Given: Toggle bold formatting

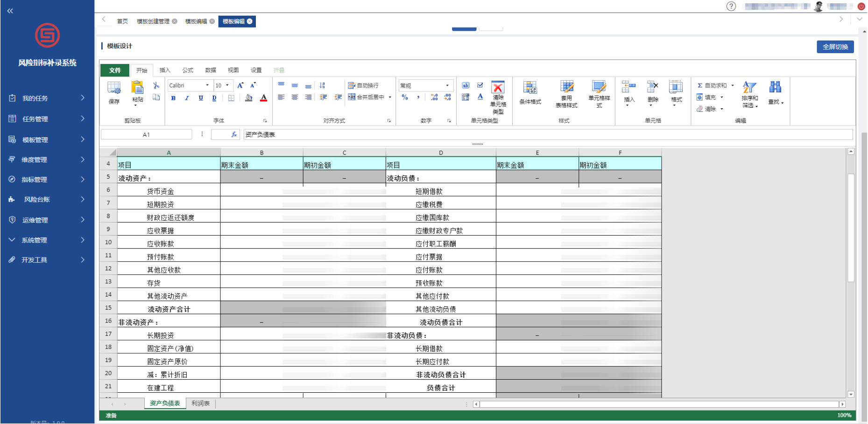Looking at the screenshot, I should coord(174,98).
